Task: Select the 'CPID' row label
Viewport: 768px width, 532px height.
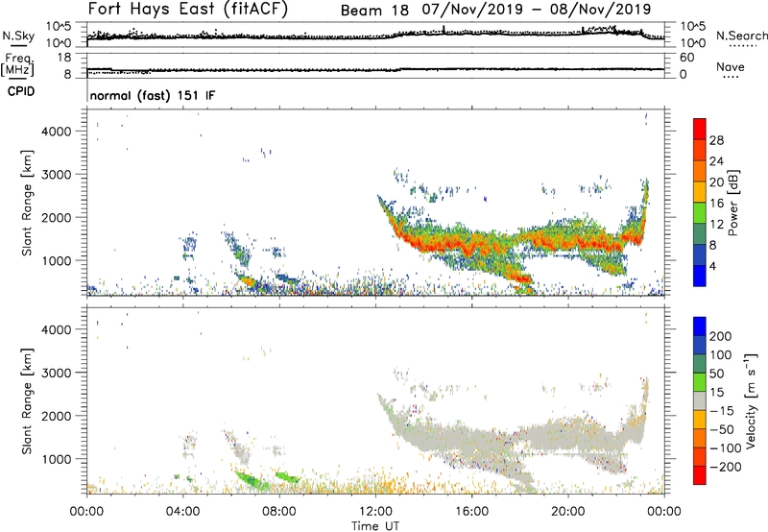Action: pyautogui.click(x=21, y=91)
